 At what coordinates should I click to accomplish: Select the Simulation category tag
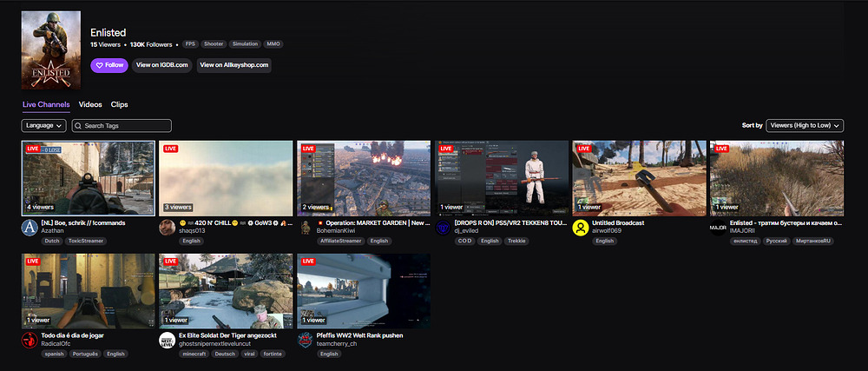pos(246,44)
